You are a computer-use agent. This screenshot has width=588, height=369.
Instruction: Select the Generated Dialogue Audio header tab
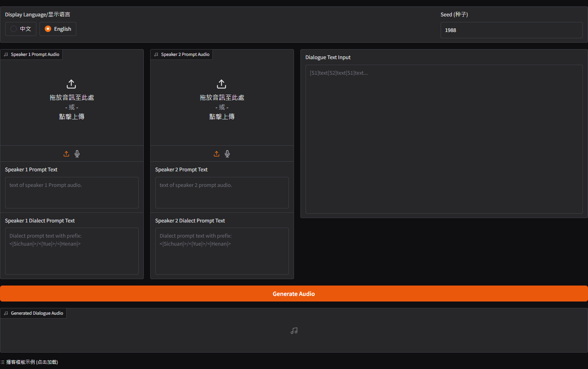34,313
